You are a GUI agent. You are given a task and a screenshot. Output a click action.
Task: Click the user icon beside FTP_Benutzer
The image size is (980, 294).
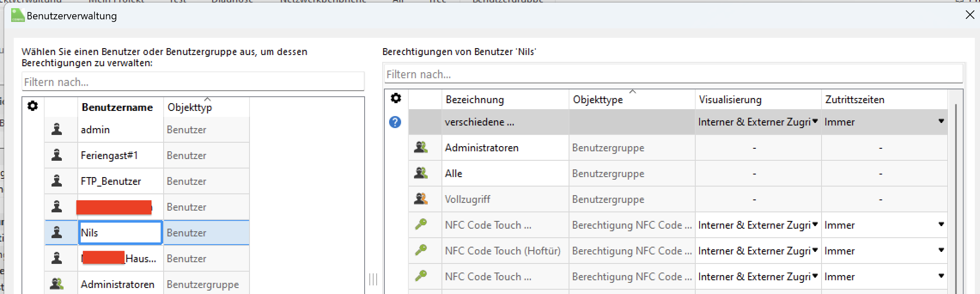(x=57, y=181)
